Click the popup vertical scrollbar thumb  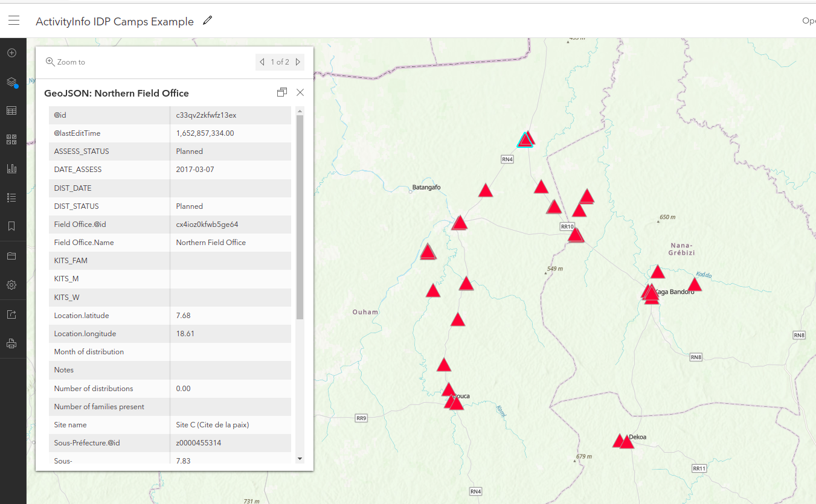click(300, 217)
